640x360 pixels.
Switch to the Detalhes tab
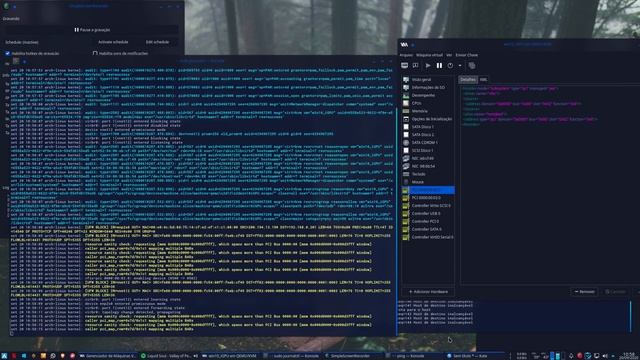[x=468, y=80]
